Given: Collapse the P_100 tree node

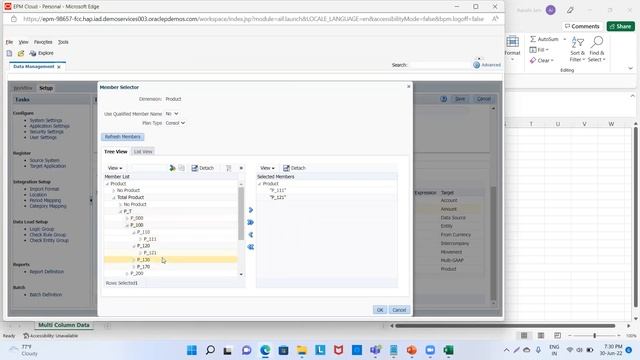Looking at the screenshot, I should click(x=127, y=225).
